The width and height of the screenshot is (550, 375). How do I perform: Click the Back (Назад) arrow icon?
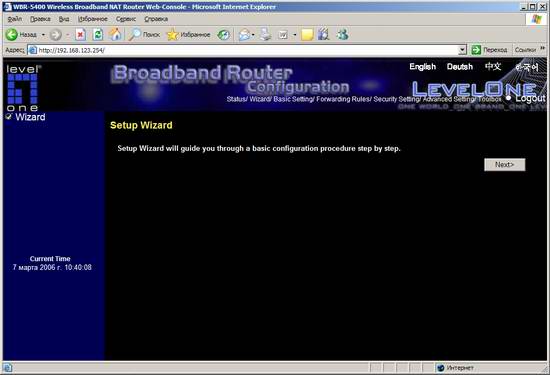click(x=12, y=34)
